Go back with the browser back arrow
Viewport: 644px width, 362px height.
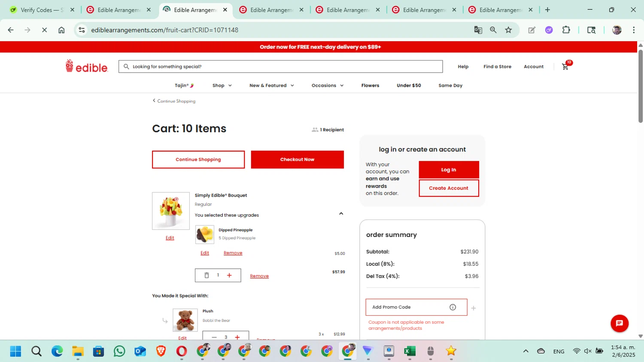(11, 30)
